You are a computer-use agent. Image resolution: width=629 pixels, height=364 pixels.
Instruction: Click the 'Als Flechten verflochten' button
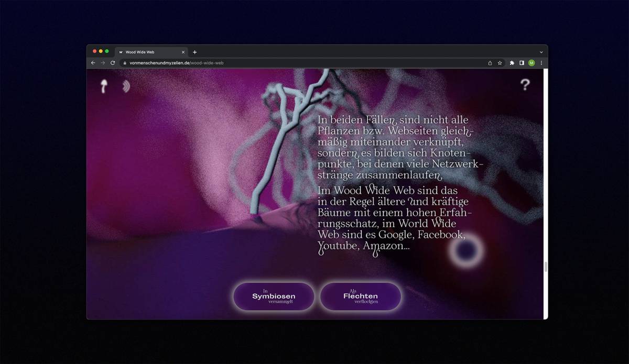point(361,296)
